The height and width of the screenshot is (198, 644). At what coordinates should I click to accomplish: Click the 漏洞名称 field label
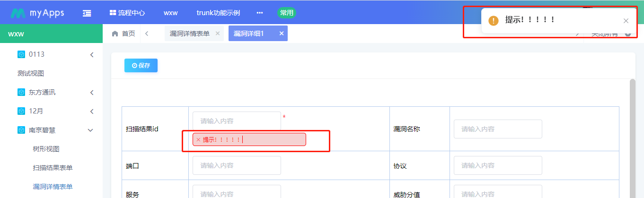[x=407, y=129]
